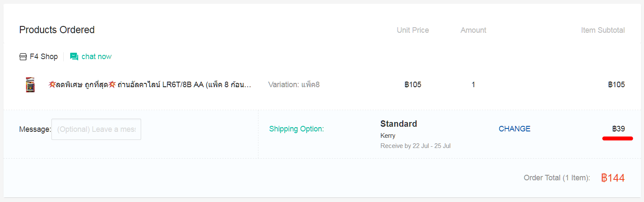Click the Shipping Option label

[x=296, y=129]
